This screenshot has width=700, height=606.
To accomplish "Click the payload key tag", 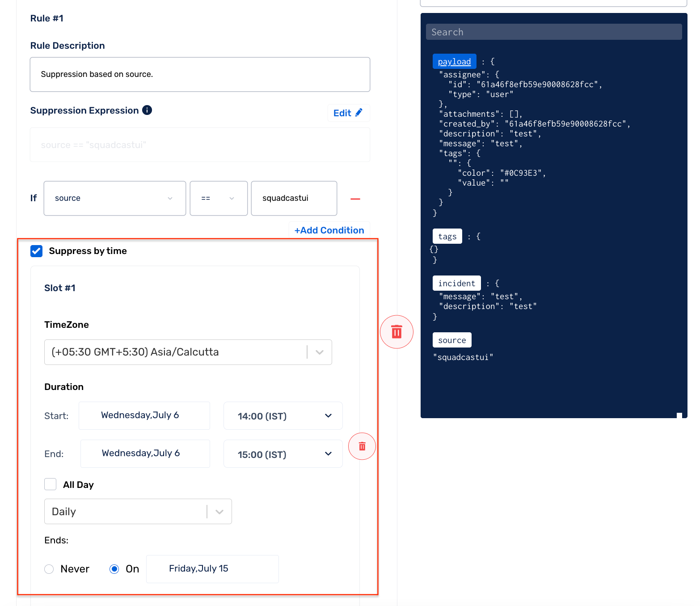I will (x=454, y=61).
